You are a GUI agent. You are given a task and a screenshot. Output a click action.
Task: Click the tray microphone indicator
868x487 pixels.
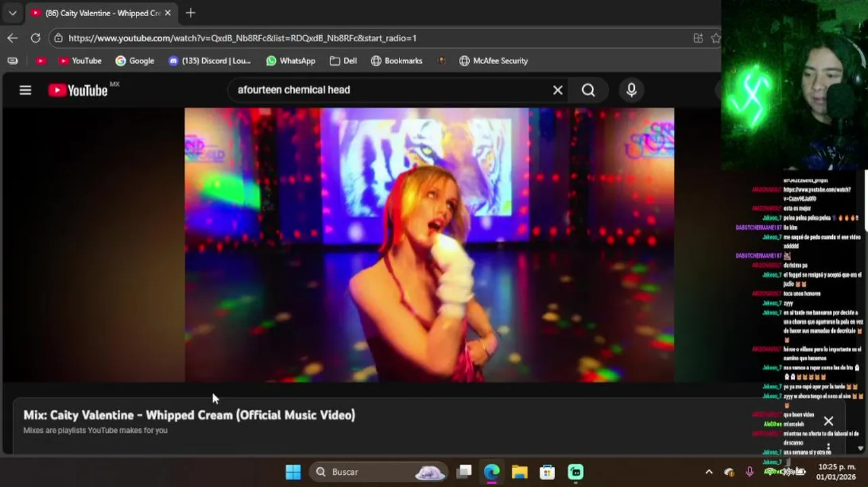(749, 472)
